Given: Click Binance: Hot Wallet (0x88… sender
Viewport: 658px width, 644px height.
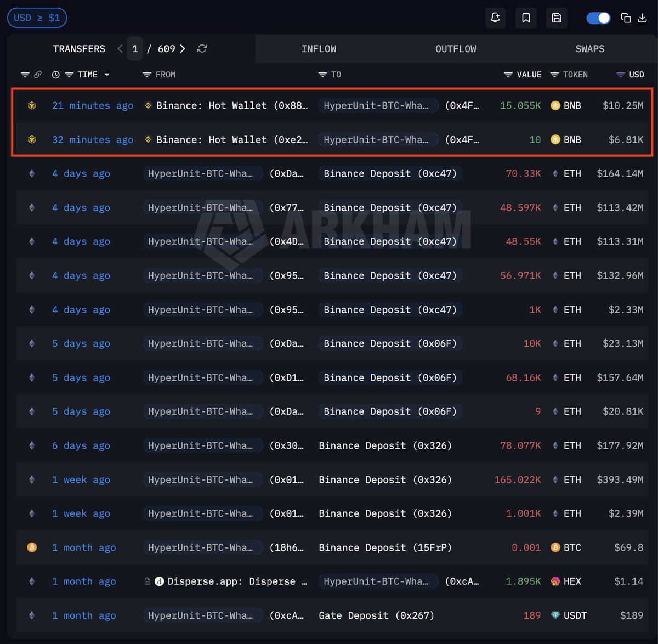Looking at the screenshot, I should (x=232, y=105).
